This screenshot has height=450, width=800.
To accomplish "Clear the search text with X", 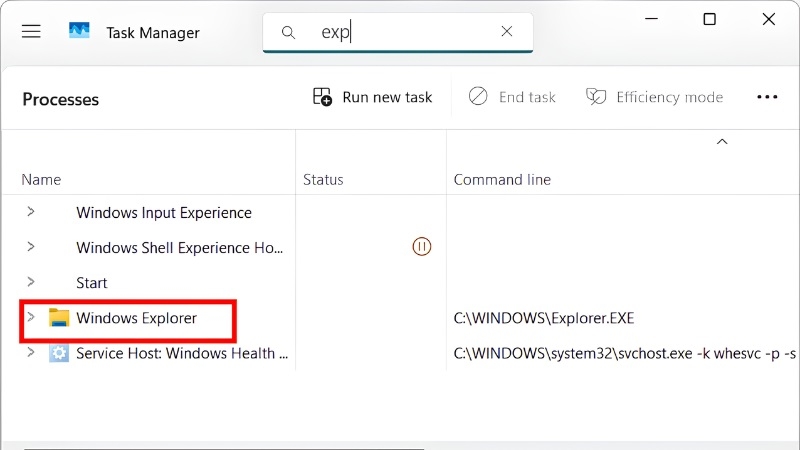I will click(507, 32).
